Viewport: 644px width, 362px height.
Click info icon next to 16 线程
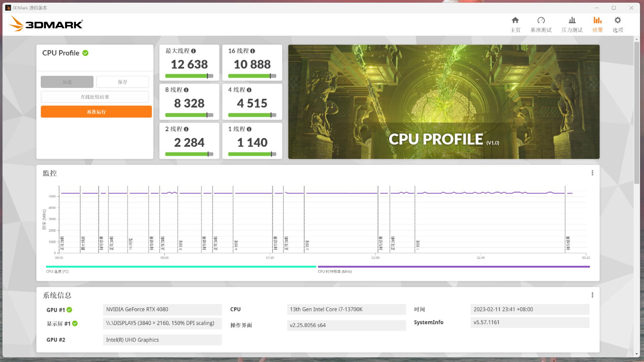[253, 51]
